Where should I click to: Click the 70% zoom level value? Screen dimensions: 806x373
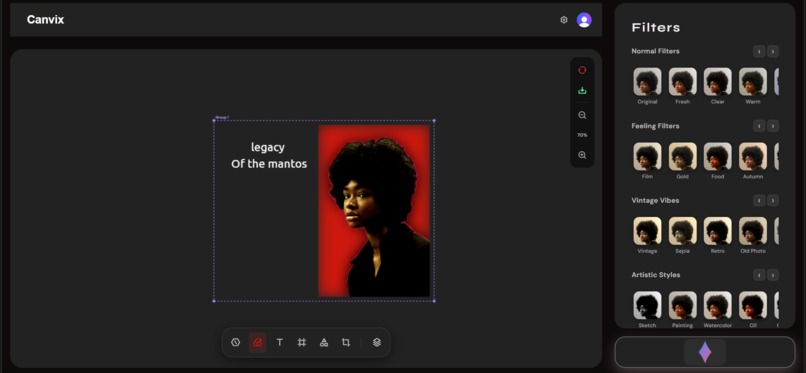pos(582,135)
